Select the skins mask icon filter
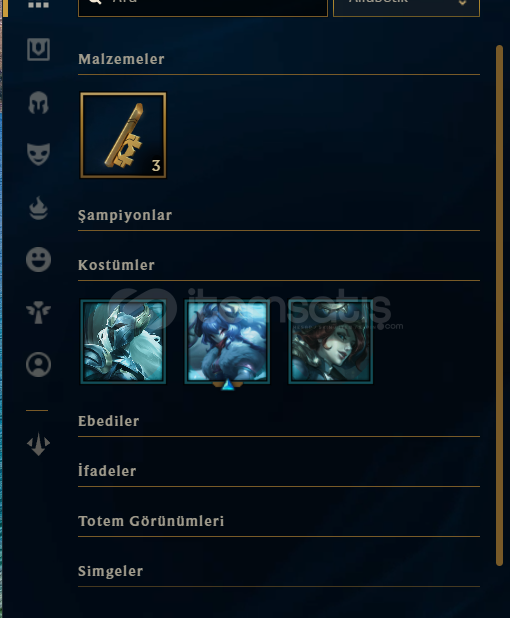510x618 pixels. point(38,154)
